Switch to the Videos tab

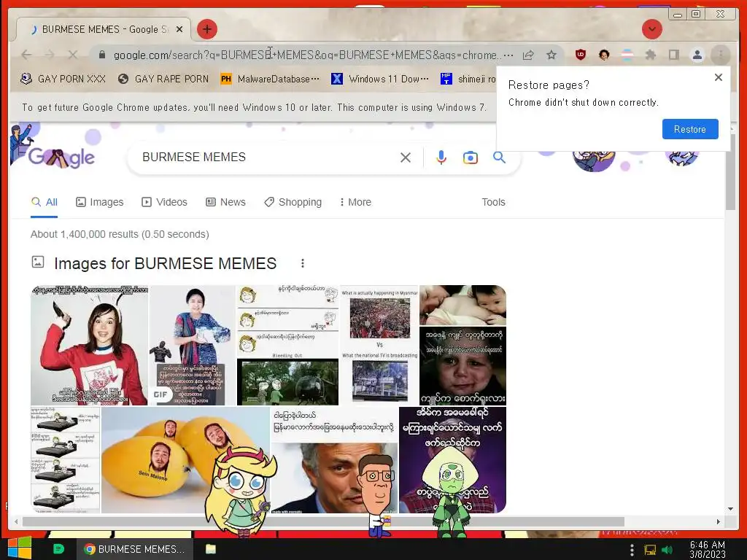point(164,203)
